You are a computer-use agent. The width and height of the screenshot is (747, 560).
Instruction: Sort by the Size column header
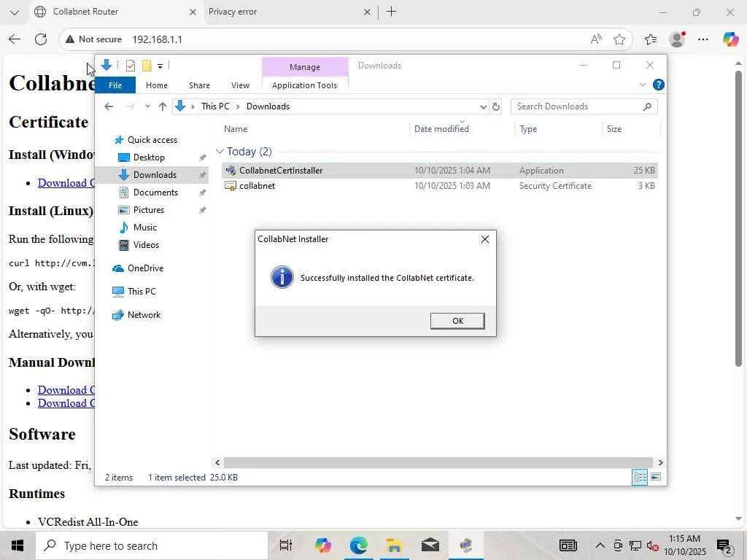point(614,129)
